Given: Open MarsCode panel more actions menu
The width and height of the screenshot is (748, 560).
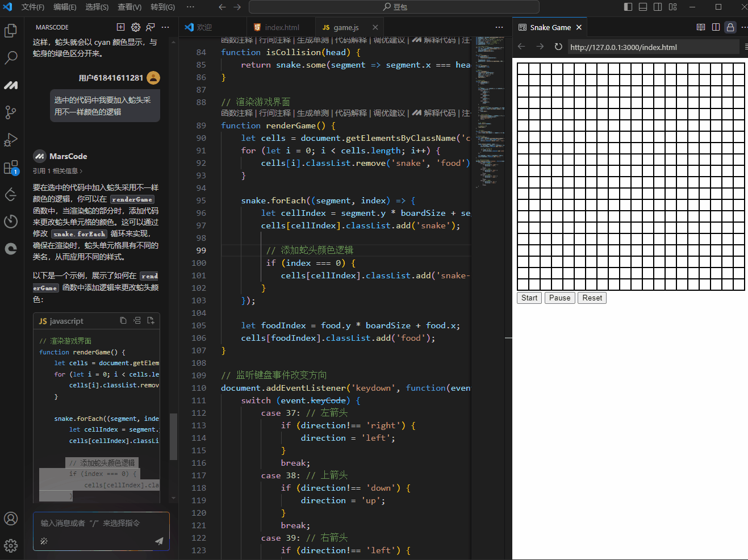Looking at the screenshot, I should (165, 27).
